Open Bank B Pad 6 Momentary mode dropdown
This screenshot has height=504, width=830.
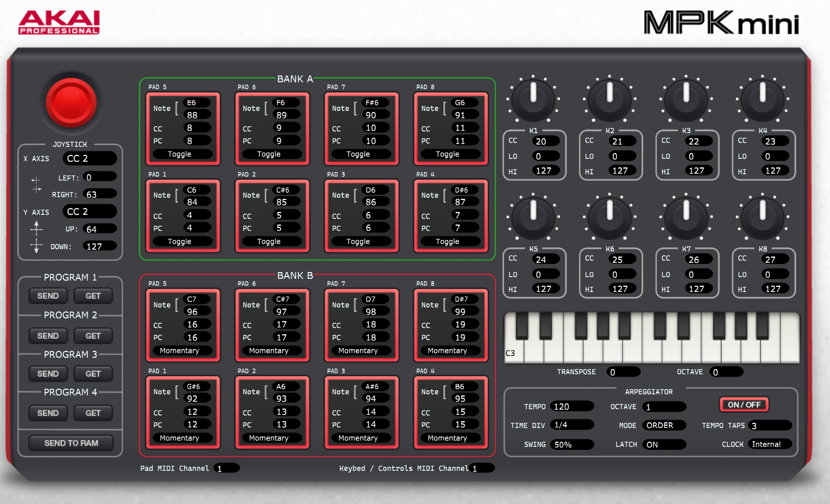pos(272,351)
